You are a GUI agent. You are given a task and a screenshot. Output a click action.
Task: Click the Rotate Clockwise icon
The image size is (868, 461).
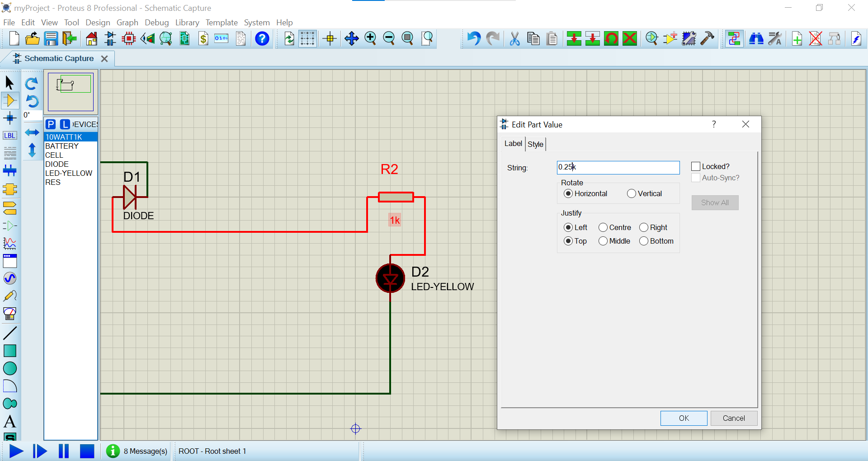tap(32, 84)
